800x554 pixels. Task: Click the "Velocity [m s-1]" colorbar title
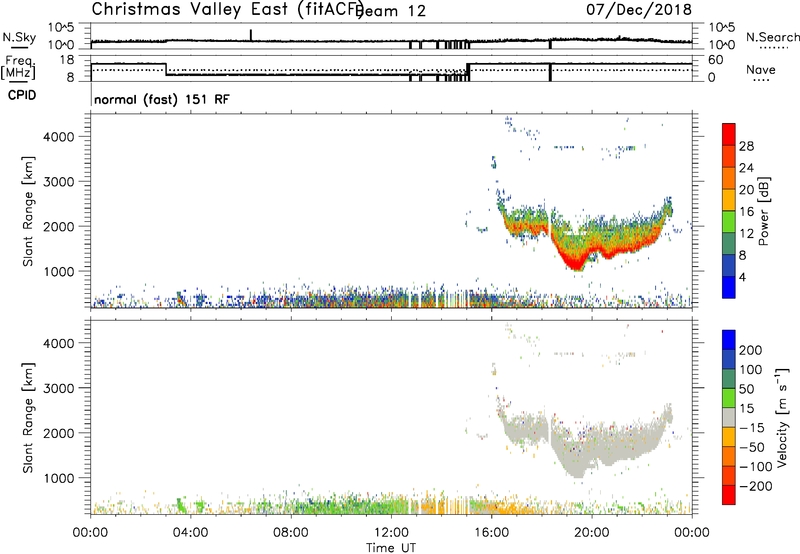pos(782,417)
